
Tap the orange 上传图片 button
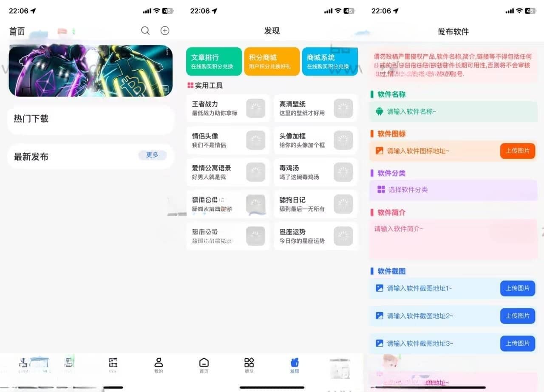pos(518,151)
